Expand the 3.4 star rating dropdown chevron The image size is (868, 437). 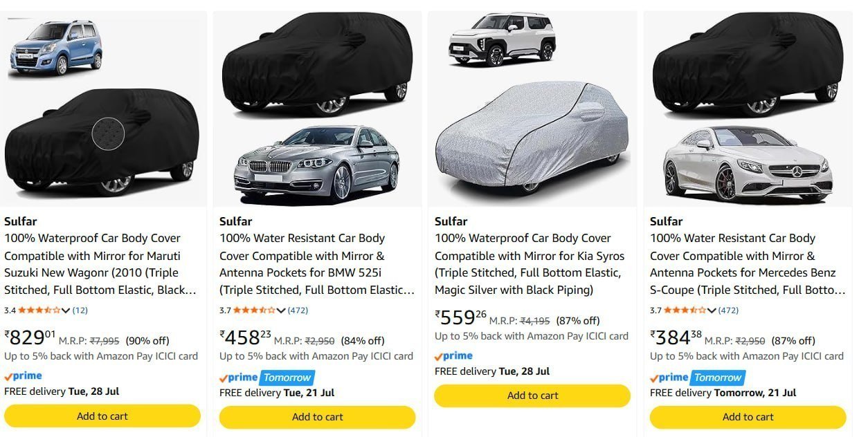pyautogui.click(x=66, y=310)
